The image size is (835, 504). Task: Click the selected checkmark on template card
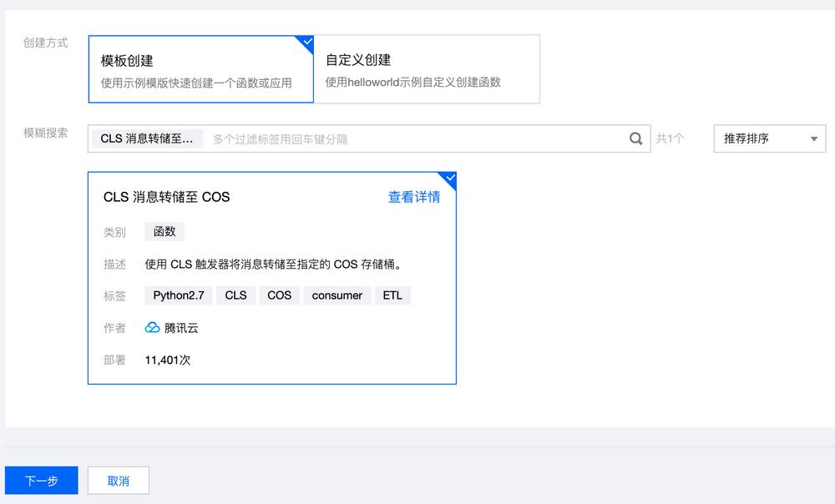450,178
